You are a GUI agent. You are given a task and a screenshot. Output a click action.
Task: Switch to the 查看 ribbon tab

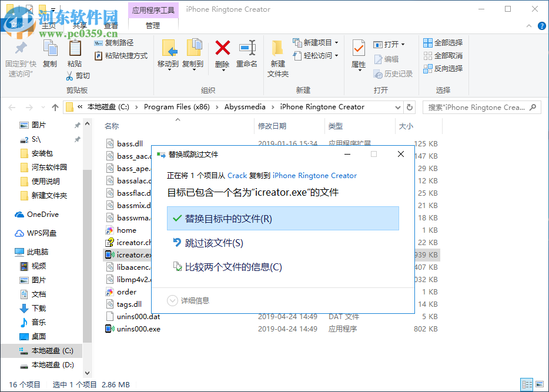112,25
